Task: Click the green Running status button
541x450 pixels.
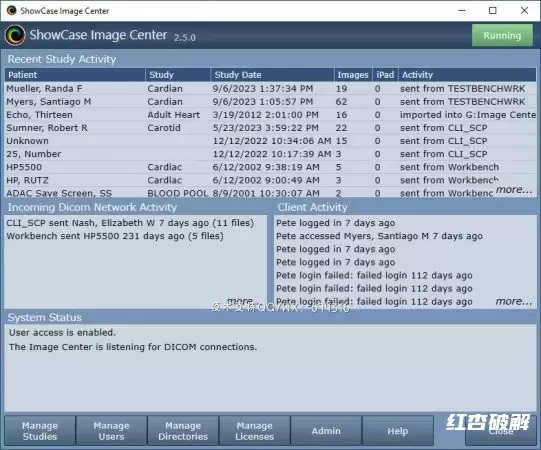Action: click(502, 35)
